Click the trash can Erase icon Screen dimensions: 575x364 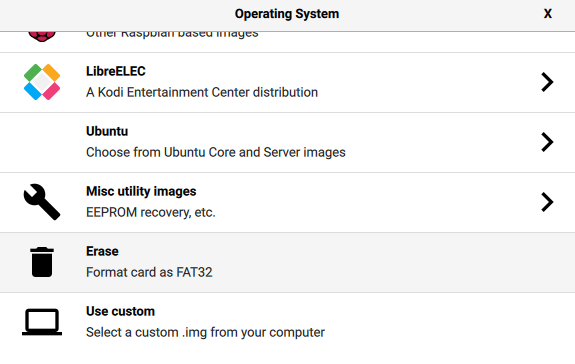tap(42, 262)
